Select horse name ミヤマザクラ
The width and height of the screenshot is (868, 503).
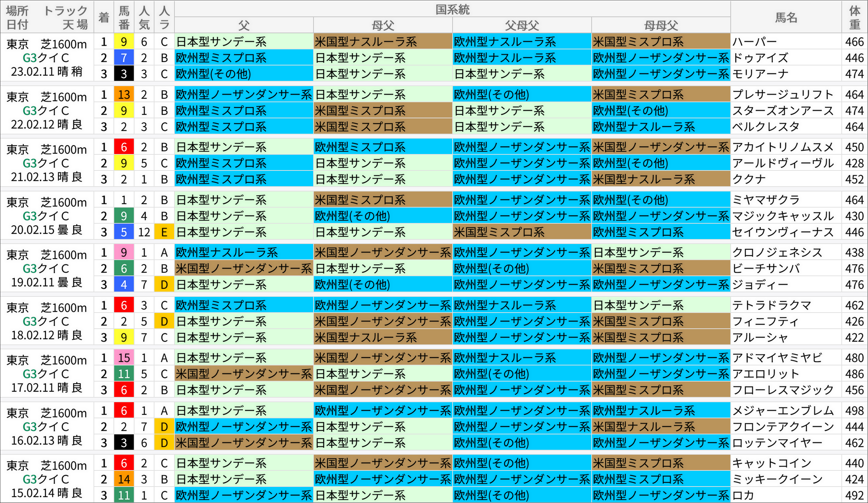766,200
